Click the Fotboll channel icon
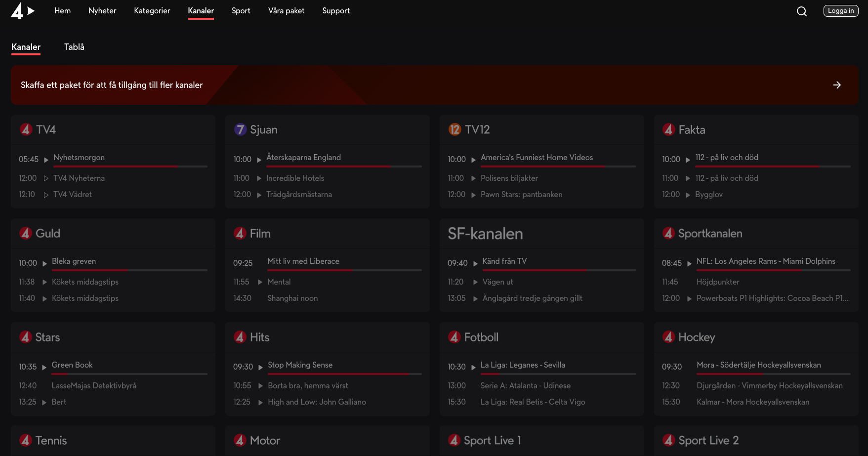Screen dimensions: 868x456 [455, 337]
